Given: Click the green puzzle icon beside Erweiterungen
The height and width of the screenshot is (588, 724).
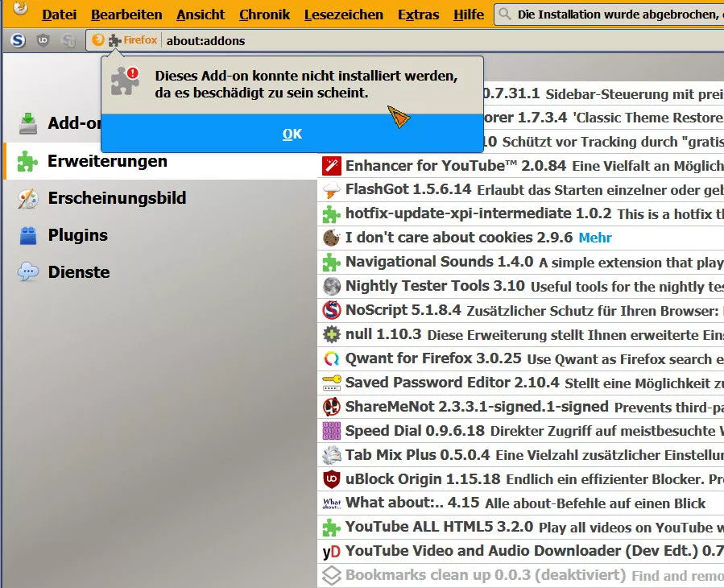Looking at the screenshot, I should click(27, 162).
